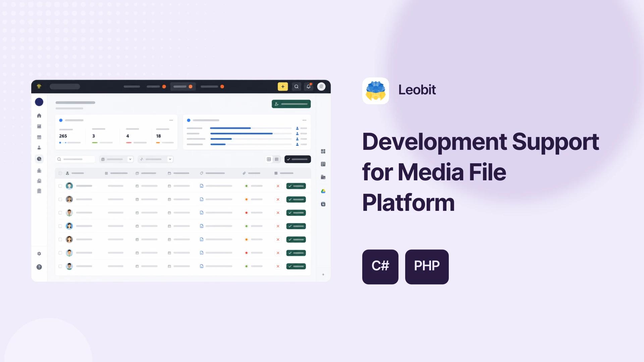Select the first top navigation tab without dot

(132, 86)
